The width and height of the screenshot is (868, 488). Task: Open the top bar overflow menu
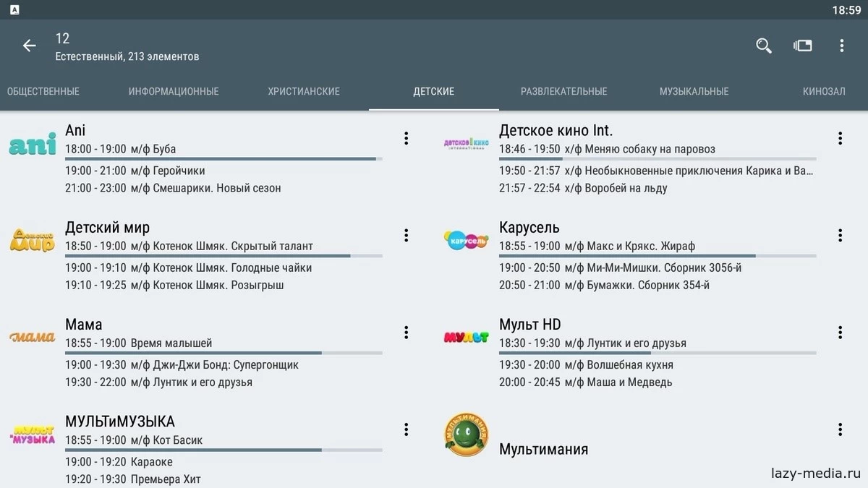(841, 46)
